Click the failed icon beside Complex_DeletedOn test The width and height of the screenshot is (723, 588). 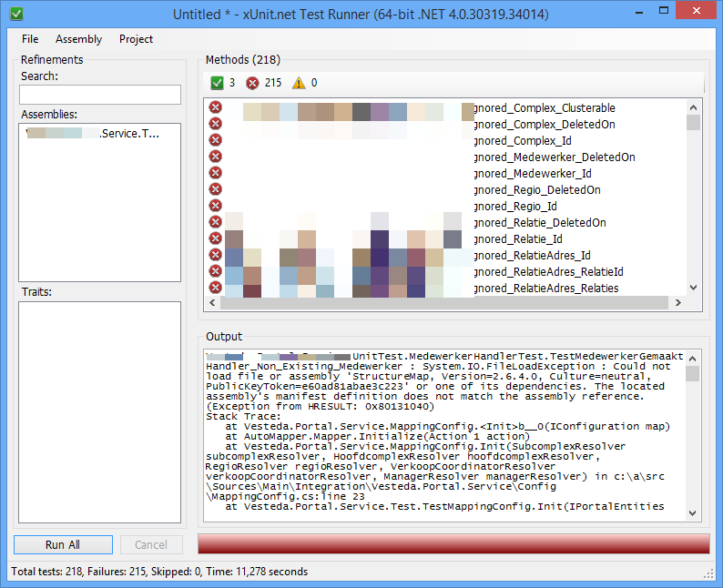click(x=216, y=124)
